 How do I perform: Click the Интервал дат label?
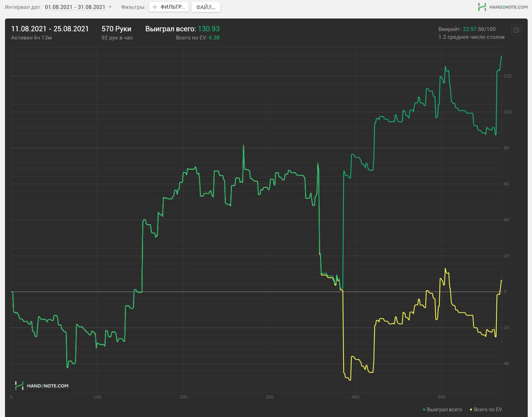pos(23,7)
